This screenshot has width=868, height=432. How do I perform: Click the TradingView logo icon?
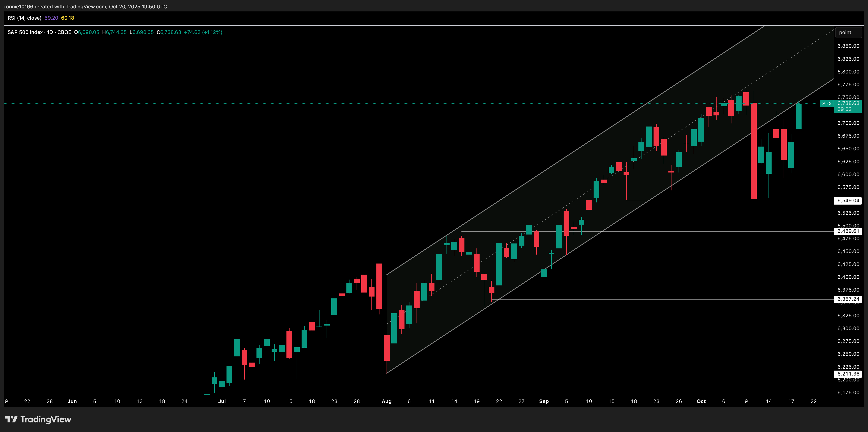click(11, 419)
